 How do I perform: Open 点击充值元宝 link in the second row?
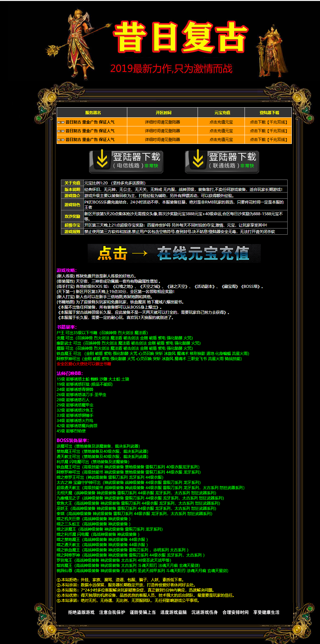coord(221,131)
